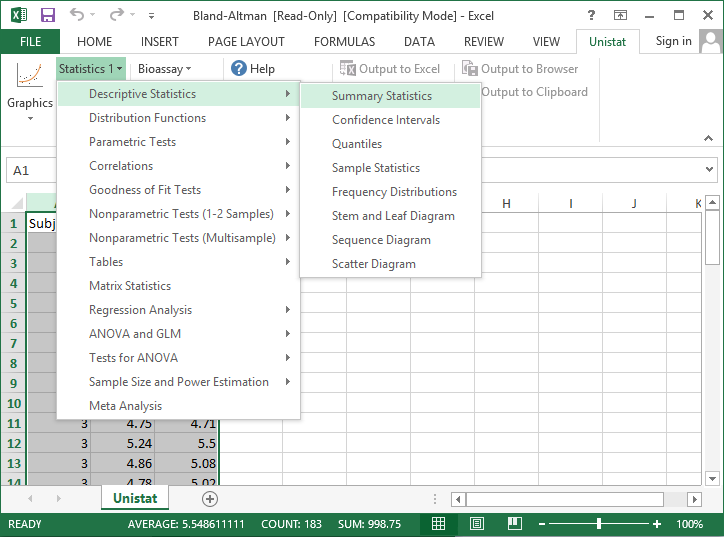This screenshot has height=537, width=724.
Task: Expand the Regression Analysis submenu
Action: [x=178, y=310]
